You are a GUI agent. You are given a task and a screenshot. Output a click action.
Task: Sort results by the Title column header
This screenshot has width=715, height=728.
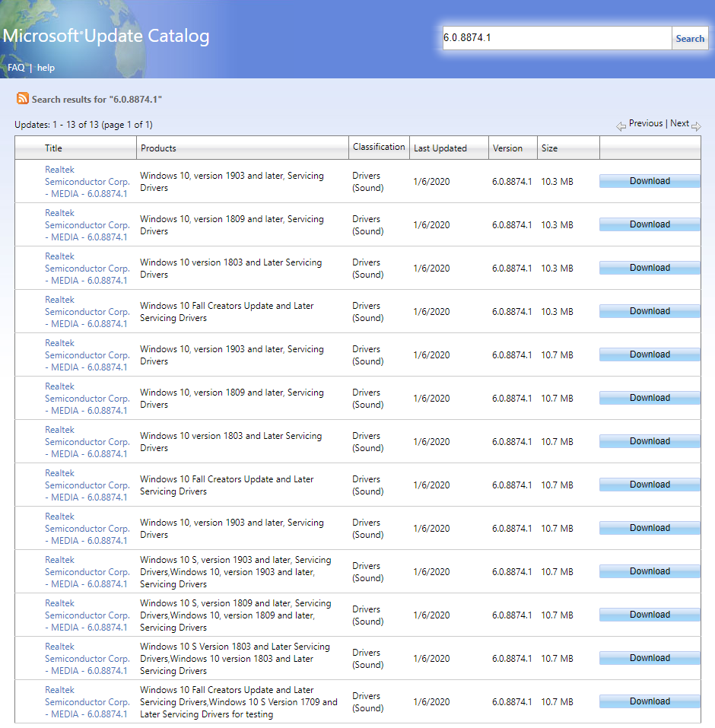(x=53, y=148)
